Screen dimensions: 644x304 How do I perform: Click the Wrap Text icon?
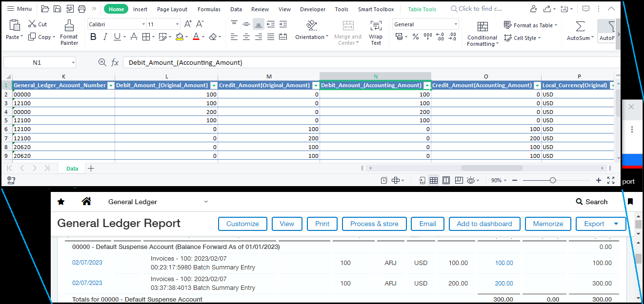click(x=376, y=32)
